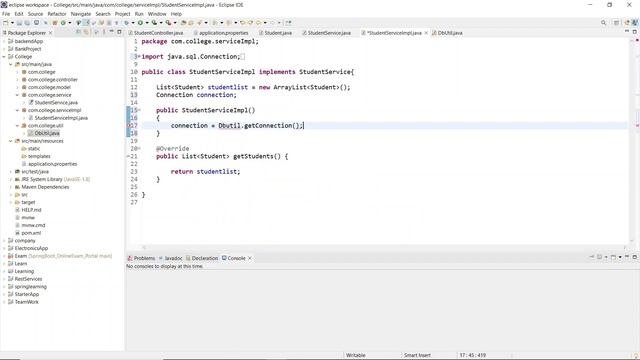
Task: Click the Open Console icon
Action: pyautogui.click(x=613, y=257)
